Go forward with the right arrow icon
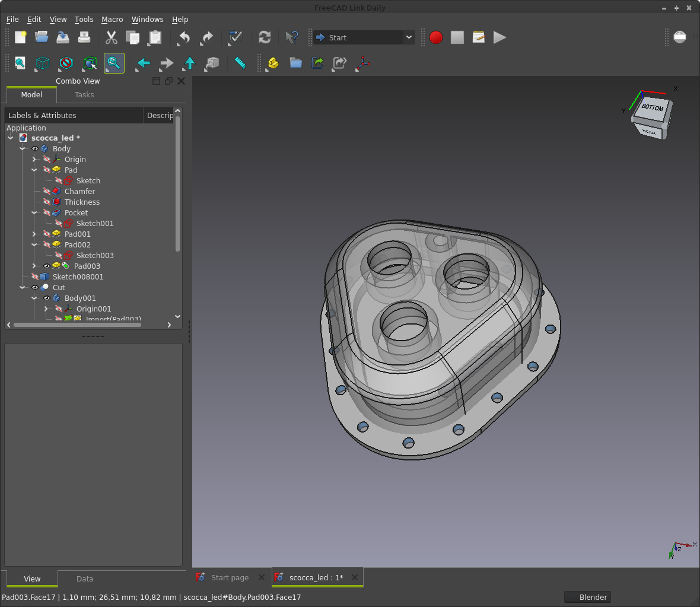The height and width of the screenshot is (607, 700). pos(167,63)
